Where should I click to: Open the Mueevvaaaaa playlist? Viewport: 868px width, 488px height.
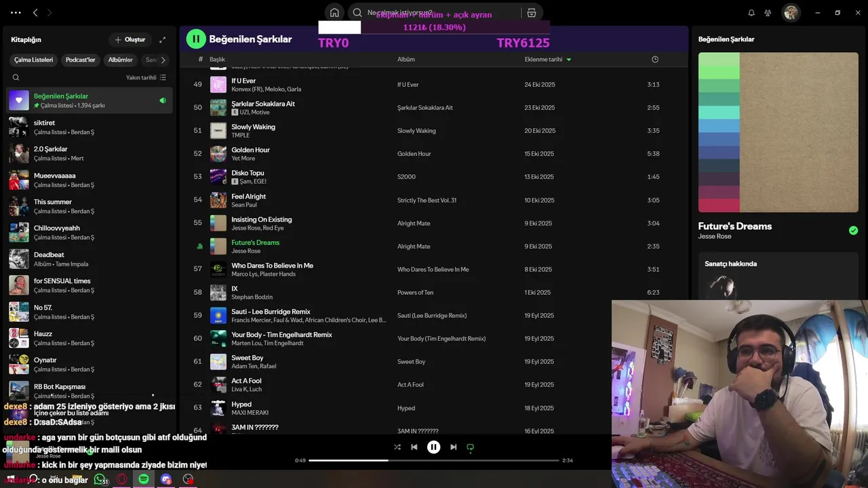89,180
